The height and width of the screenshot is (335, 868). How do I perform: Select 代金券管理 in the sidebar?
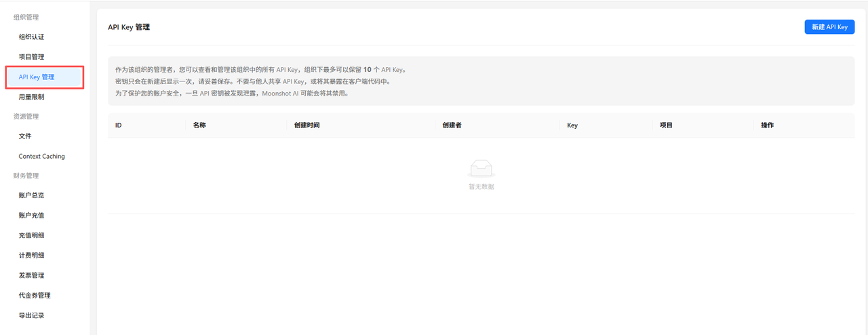click(35, 296)
